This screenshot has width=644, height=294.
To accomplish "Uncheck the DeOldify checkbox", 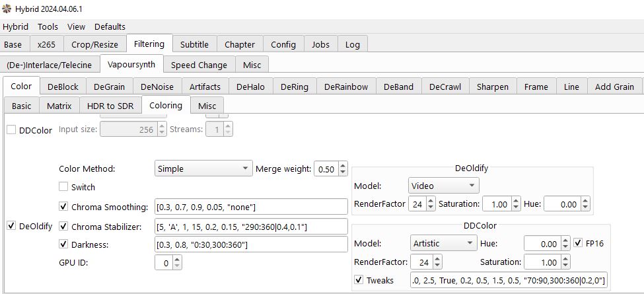I will click(x=11, y=226).
